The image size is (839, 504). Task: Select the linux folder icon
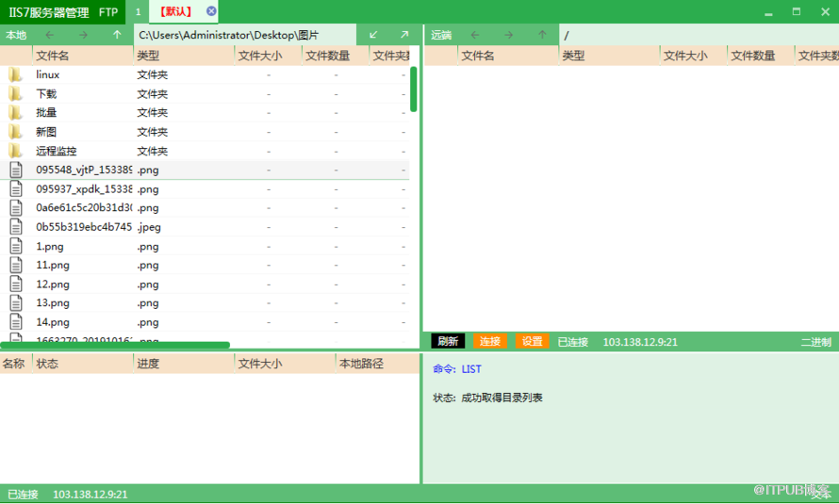coord(15,74)
